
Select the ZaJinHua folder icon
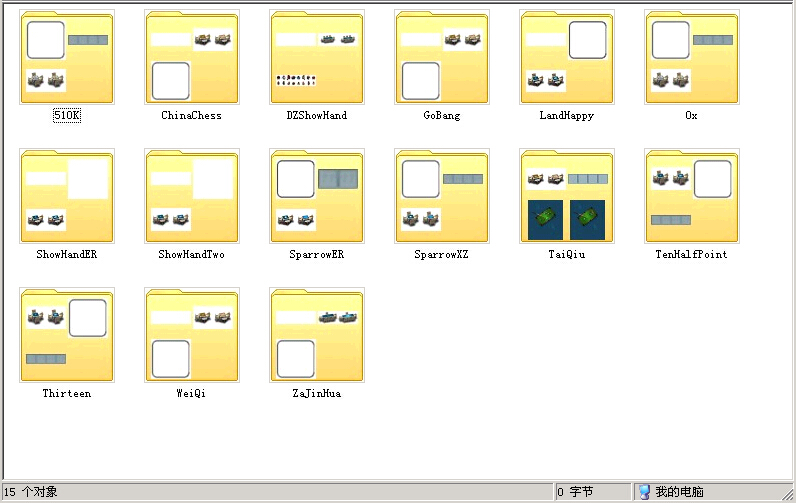coord(317,336)
